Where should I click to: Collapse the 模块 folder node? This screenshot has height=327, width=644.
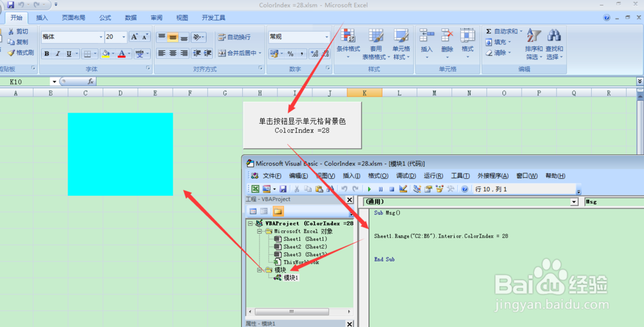coord(260,270)
